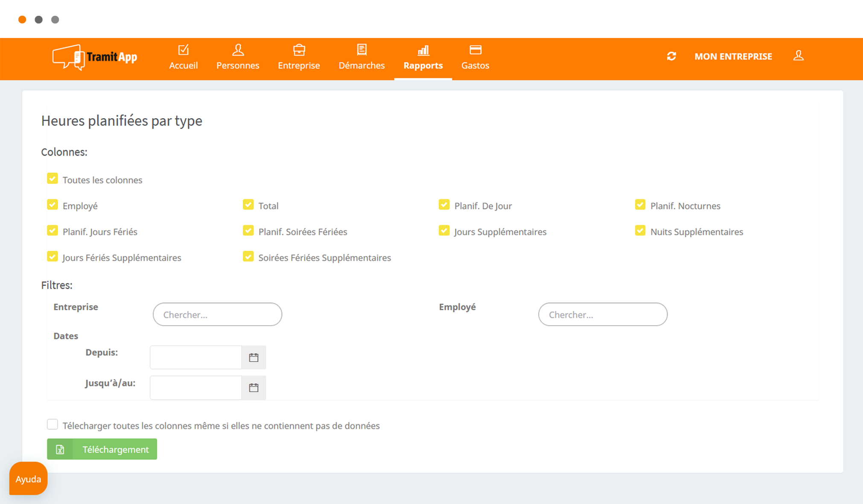Click the Démarches document icon
Viewport: 863px width, 504px height.
[x=362, y=50]
